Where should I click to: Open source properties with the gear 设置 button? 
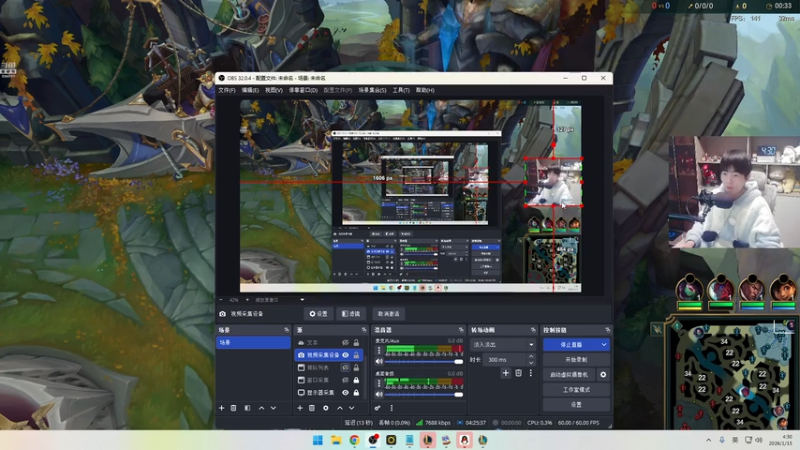pyautogui.click(x=318, y=314)
